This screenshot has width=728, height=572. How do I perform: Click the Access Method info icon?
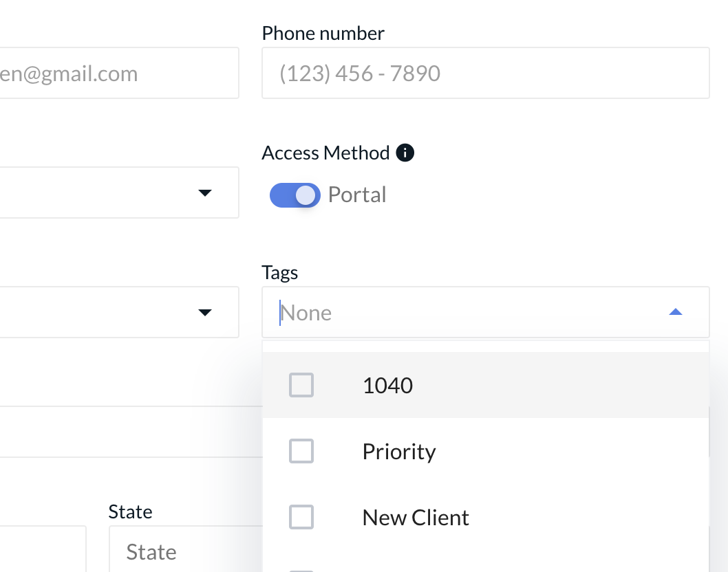click(x=405, y=153)
